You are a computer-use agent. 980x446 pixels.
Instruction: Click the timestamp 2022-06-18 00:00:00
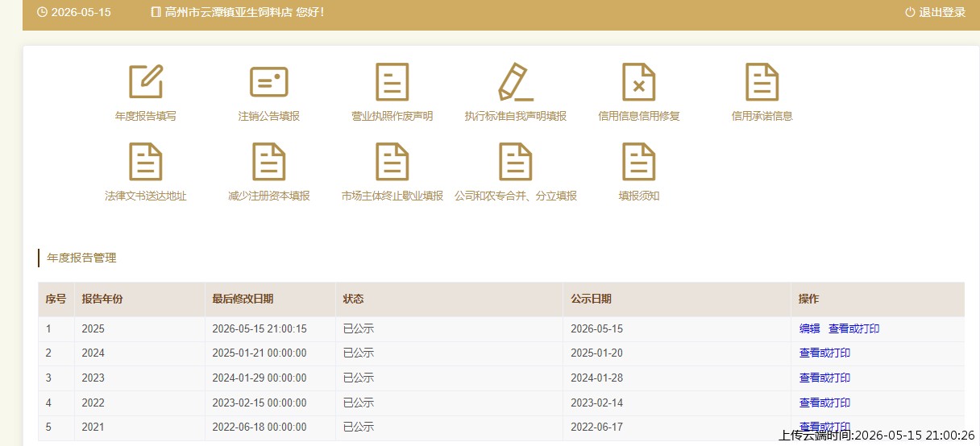coord(260,427)
